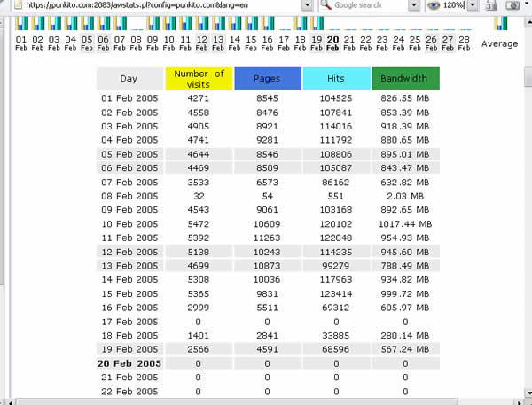Click the vertical scrollbar thumb
The image size is (532, 405).
[528, 77]
